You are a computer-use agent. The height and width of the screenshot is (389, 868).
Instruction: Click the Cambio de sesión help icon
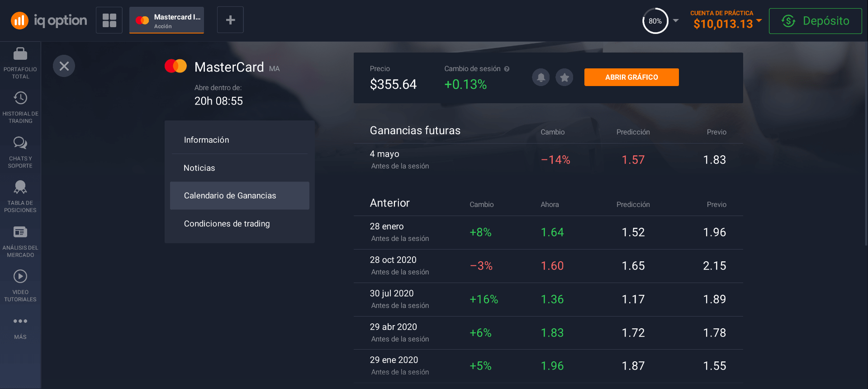tap(507, 69)
